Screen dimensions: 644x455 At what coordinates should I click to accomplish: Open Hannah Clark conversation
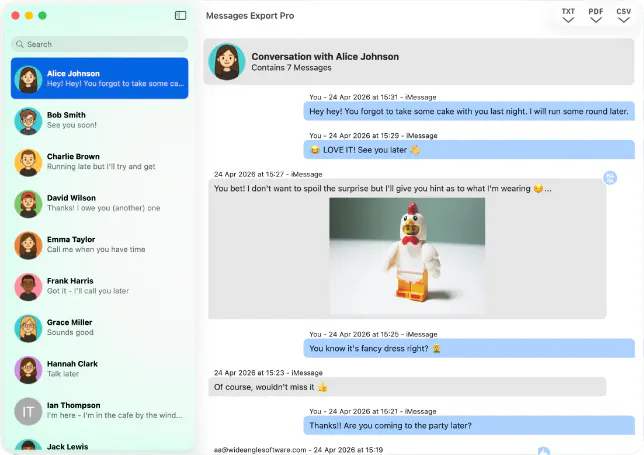99,369
